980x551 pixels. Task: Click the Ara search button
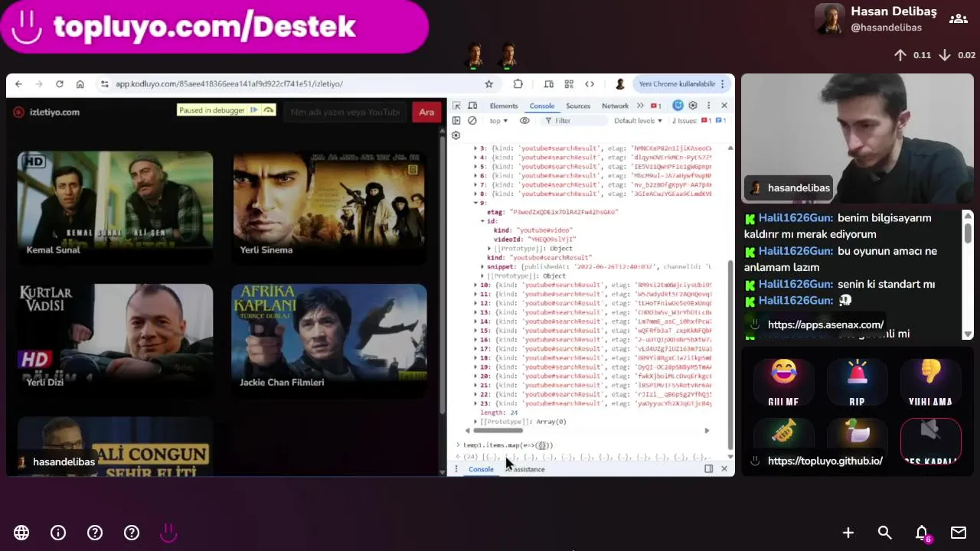[x=426, y=112]
